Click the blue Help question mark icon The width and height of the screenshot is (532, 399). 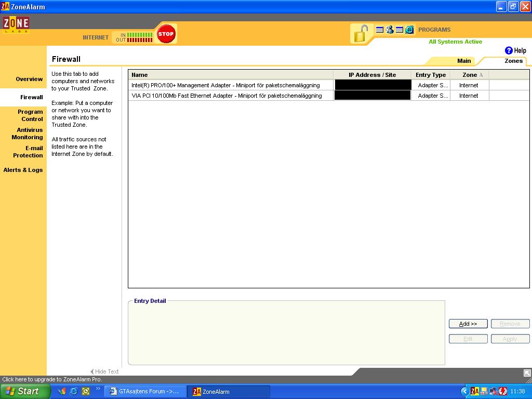509,50
